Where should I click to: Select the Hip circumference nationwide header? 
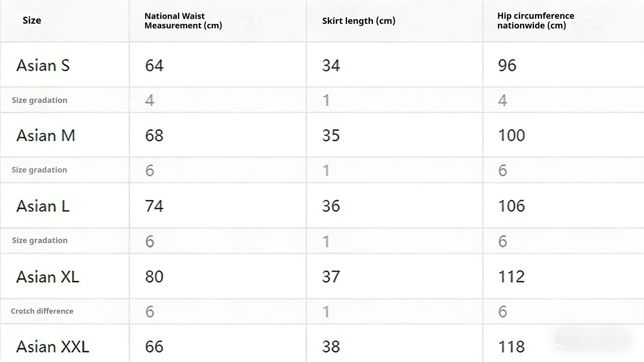tap(535, 21)
